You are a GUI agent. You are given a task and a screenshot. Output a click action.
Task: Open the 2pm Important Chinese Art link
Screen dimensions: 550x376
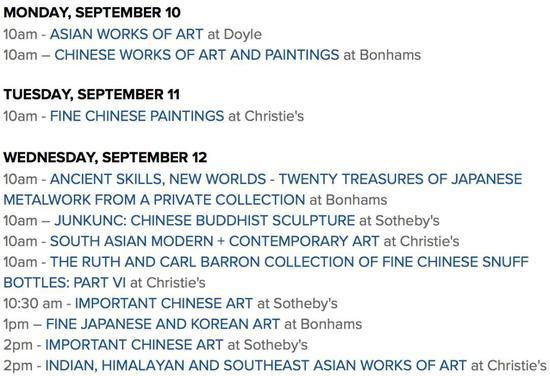click(x=134, y=345)
